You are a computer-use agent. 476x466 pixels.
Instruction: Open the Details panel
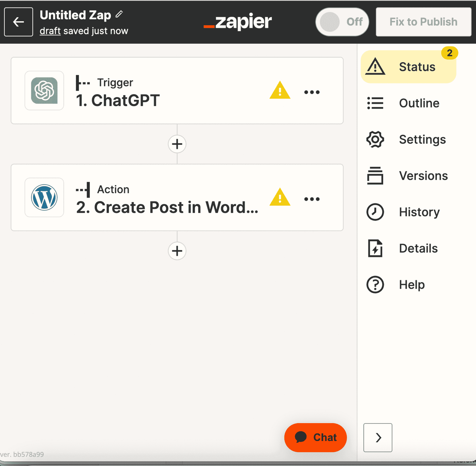(408, 248)
